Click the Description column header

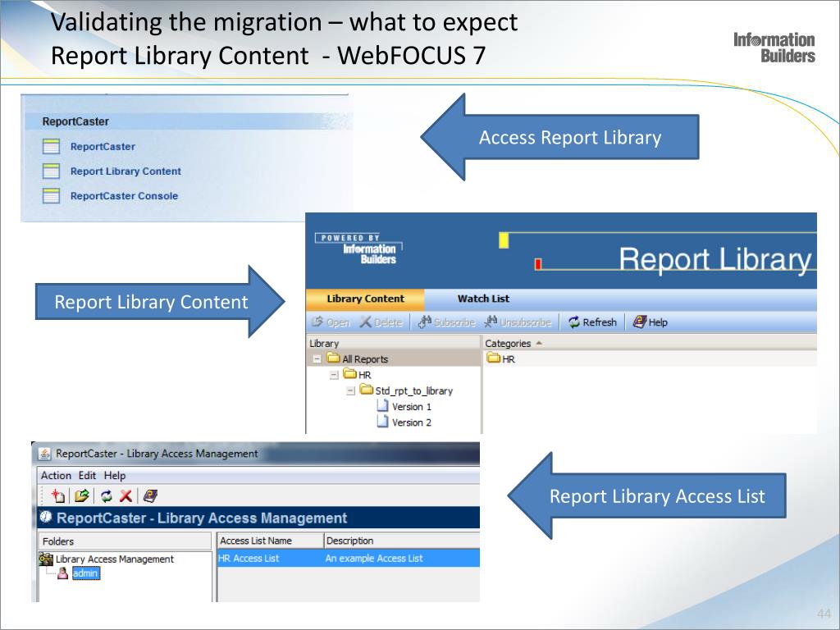tap(402, 541)
